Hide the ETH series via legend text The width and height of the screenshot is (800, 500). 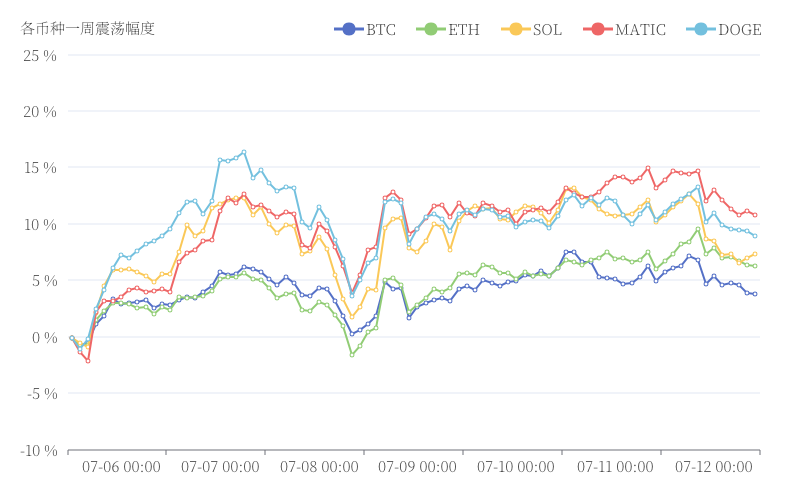pos(464,29)
